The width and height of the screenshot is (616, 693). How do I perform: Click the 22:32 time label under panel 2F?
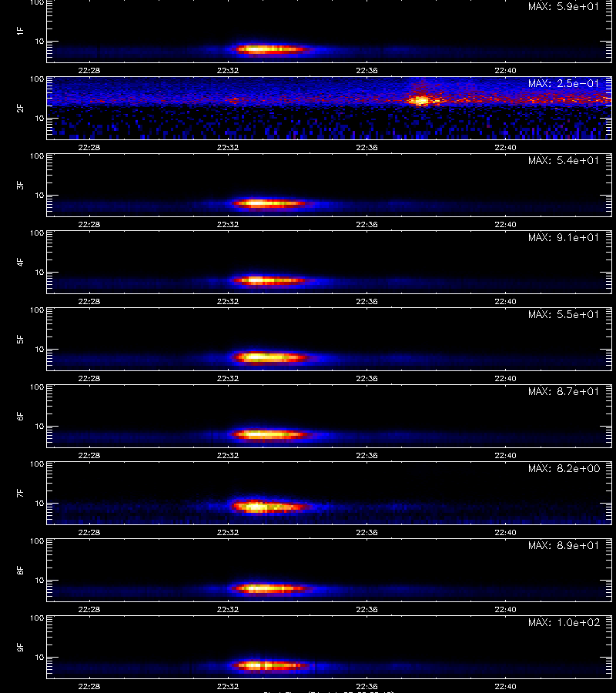click(x=228, y=147)
